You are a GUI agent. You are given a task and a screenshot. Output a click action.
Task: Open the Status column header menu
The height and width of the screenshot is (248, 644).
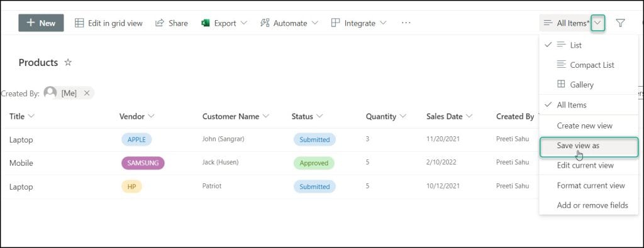point(307,116)
